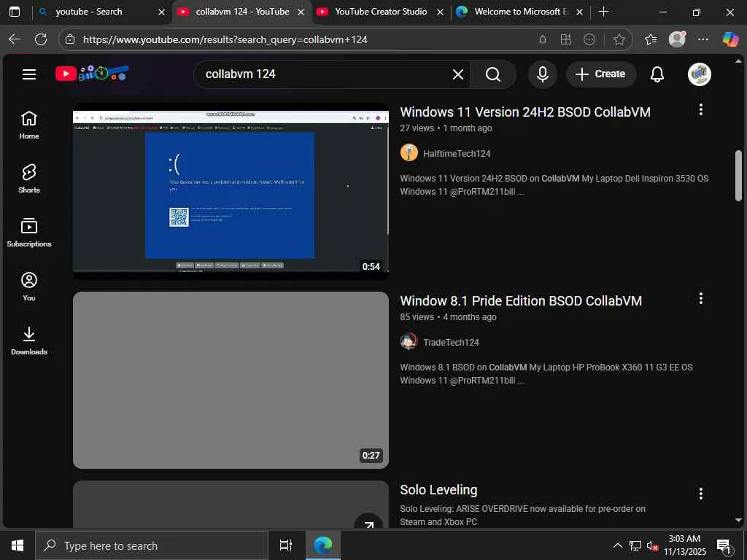Visit HalftimeTech124 channel name link

point(457,153)
